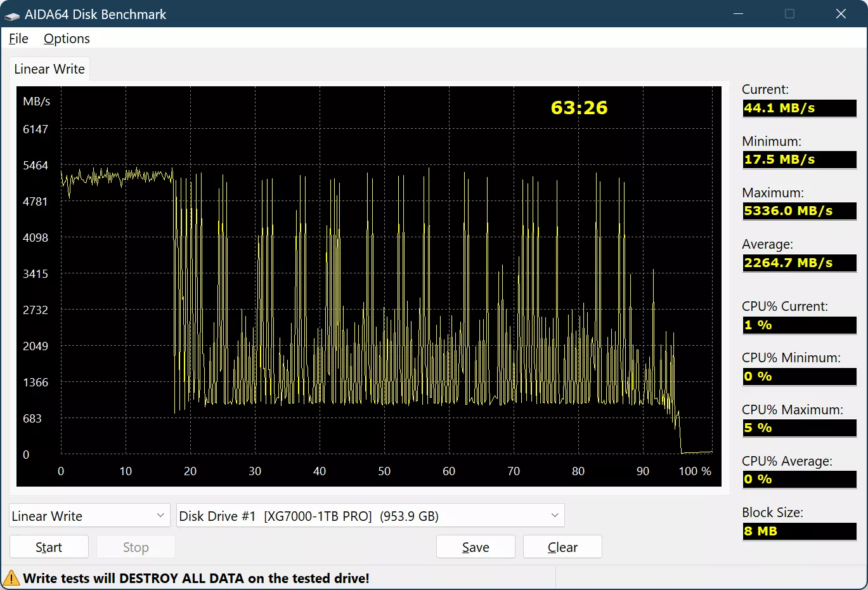Click the MB/s axis label on graph
This screenshot has height=590, width=868.
[36, 102]
